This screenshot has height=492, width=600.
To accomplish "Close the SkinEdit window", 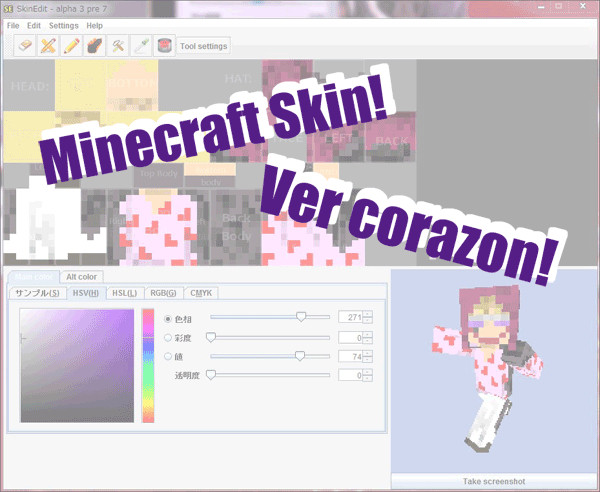I will [x=583, y=7].
